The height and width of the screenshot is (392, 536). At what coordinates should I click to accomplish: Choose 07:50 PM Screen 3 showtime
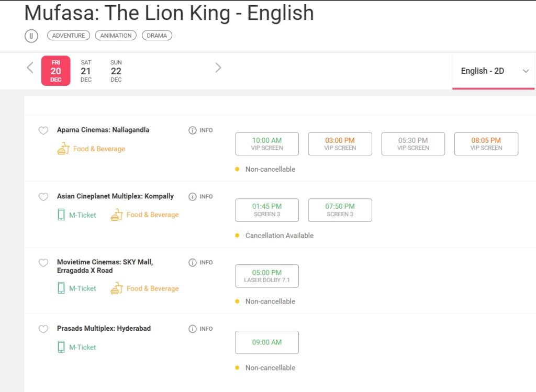[340, 210]
